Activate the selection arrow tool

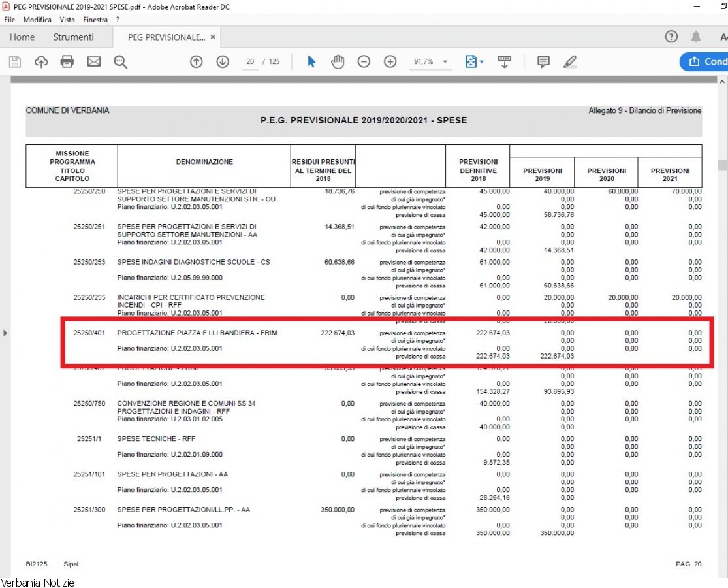point(311,61)
